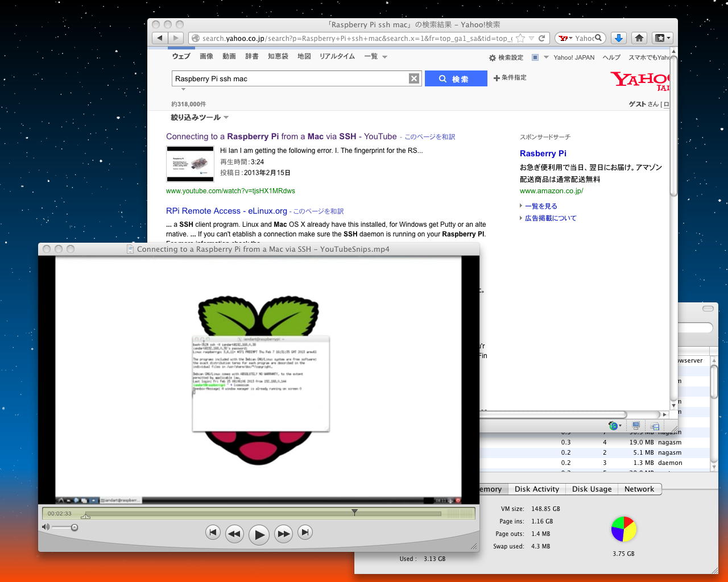728x582 pixels.
Task: Expand the 一覧 dropdown in Yahoo navigation
Action: 376,56
